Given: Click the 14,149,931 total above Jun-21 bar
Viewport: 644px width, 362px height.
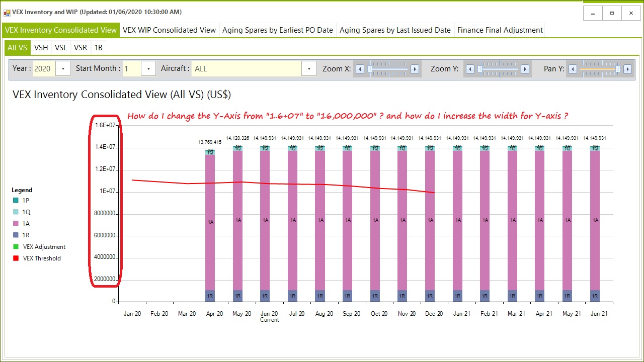Looking at the screenshot, I should (x=595, y=138).
